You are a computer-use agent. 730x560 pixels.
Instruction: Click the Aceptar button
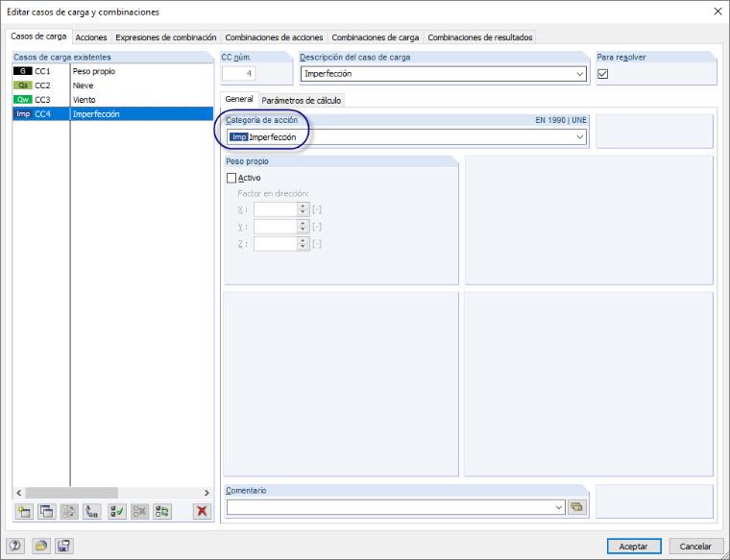(634, 546)
